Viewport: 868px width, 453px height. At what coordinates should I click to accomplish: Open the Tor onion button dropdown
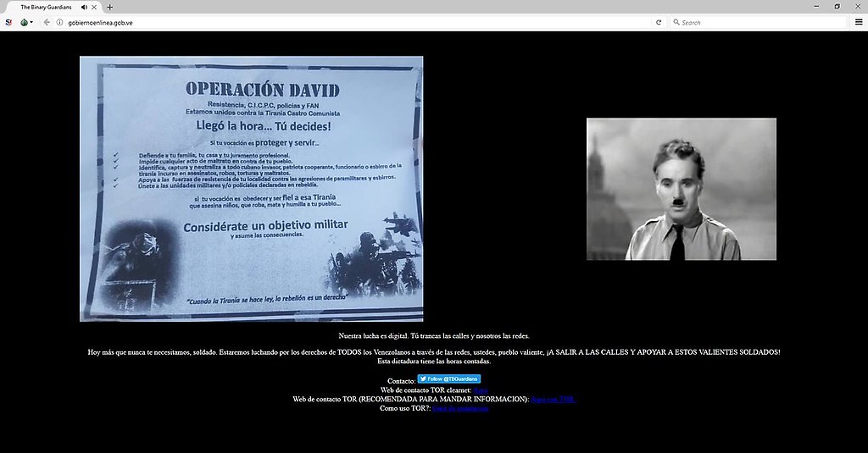[26, 22]
